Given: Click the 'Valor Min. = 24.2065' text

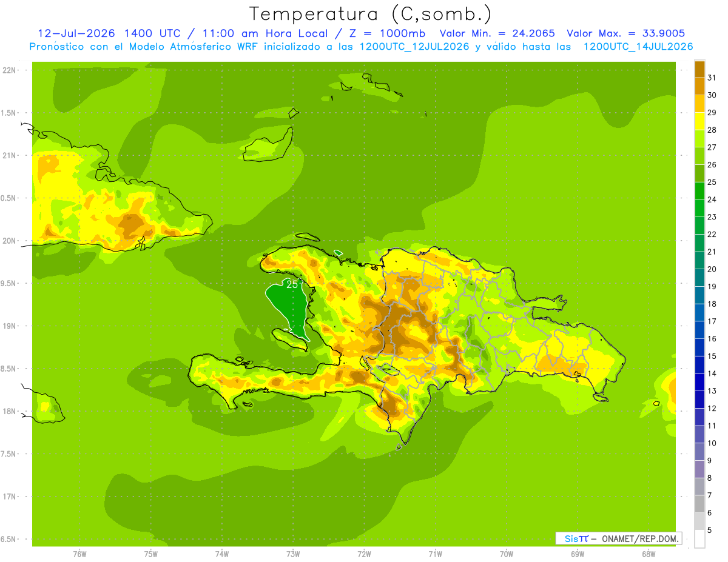Looking at the screenshot, I should pos(497,33).
